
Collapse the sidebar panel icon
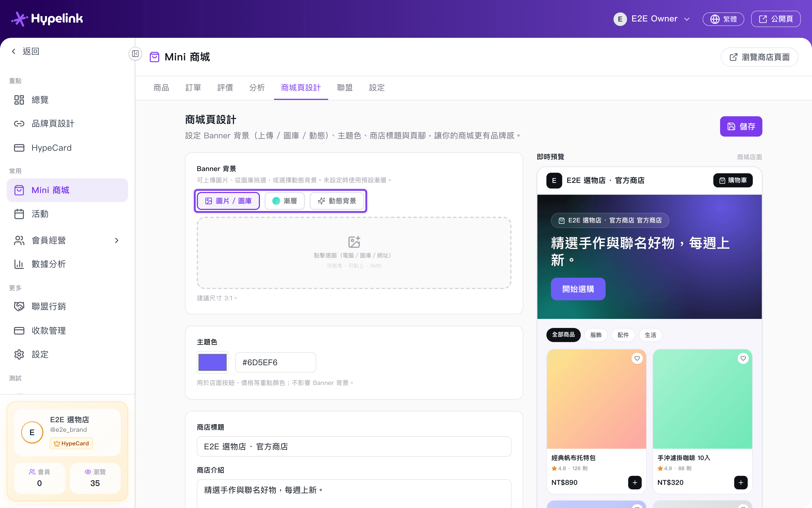[x=135, y=54]
